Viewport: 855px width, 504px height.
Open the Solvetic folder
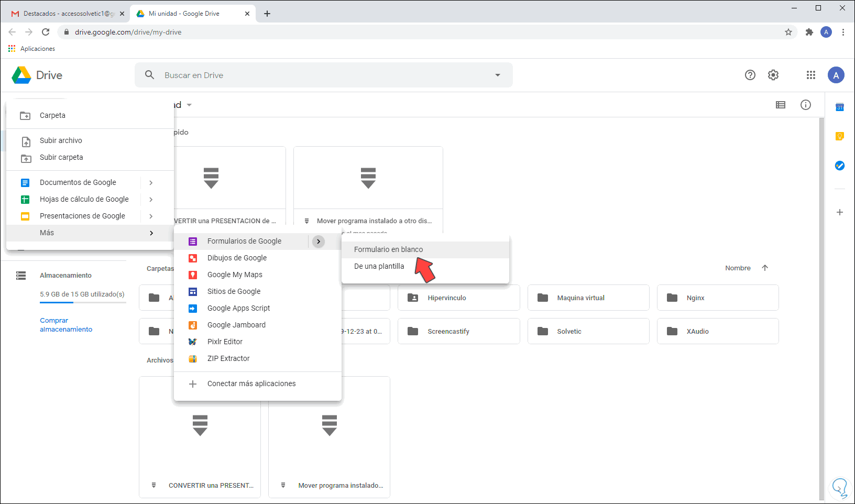pyautogui.click(x=588, y=331)
